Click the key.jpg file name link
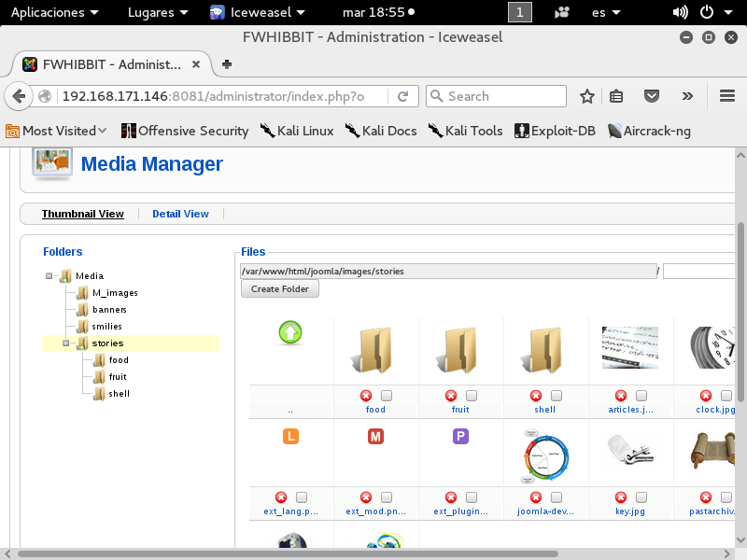The image size is (747, 560). pyautogui.click(x=629, y=511)
